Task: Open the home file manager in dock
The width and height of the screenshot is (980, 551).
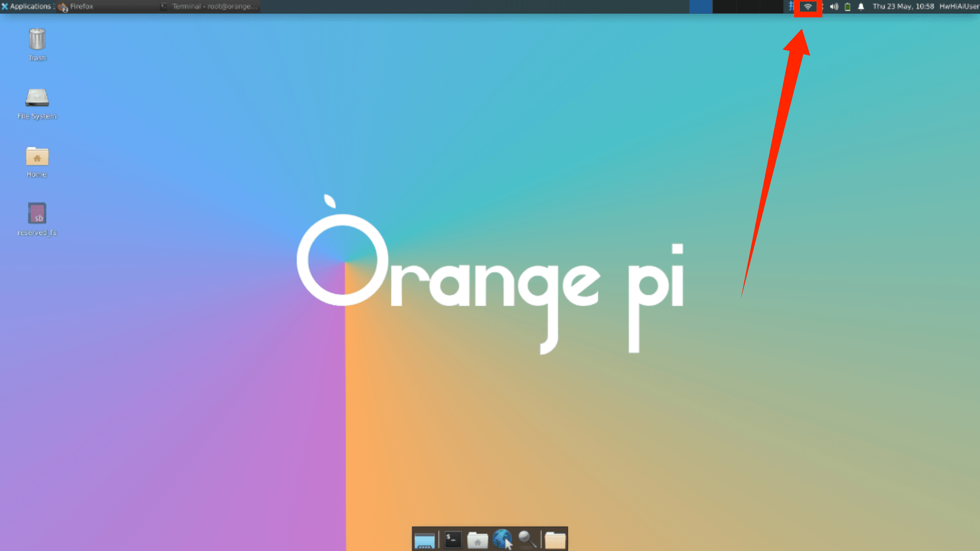Action: [x=478, y=540]
